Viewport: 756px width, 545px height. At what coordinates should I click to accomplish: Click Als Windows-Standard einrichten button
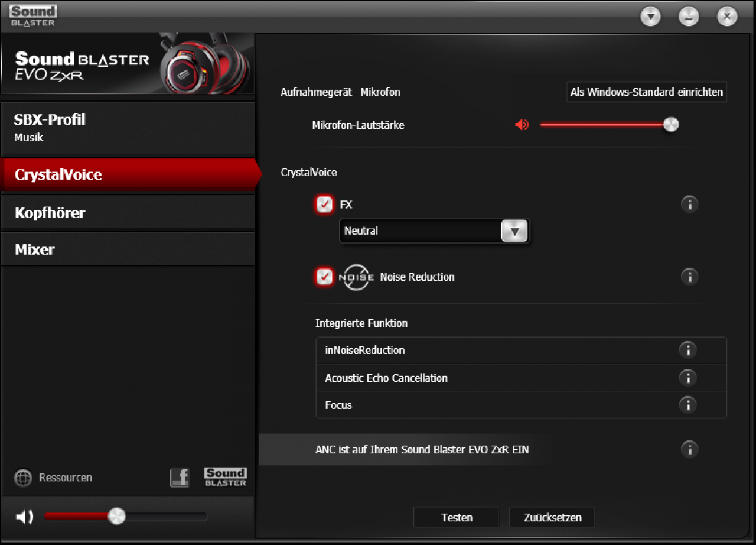coord(647,92)
